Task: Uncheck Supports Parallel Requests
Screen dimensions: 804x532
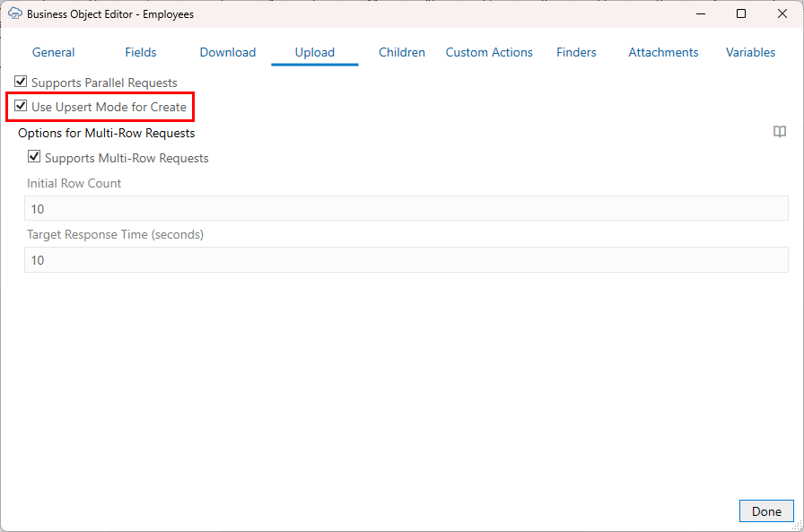Action: point(20,82)
